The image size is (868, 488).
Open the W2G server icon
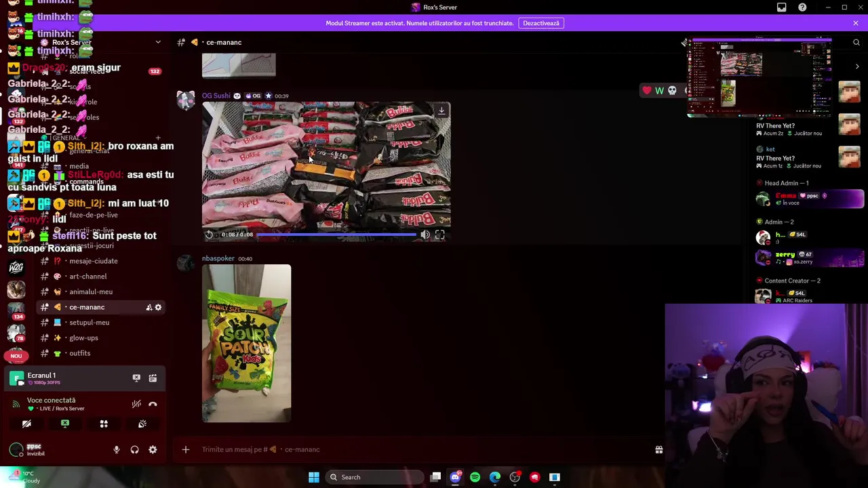coord(16,267)
